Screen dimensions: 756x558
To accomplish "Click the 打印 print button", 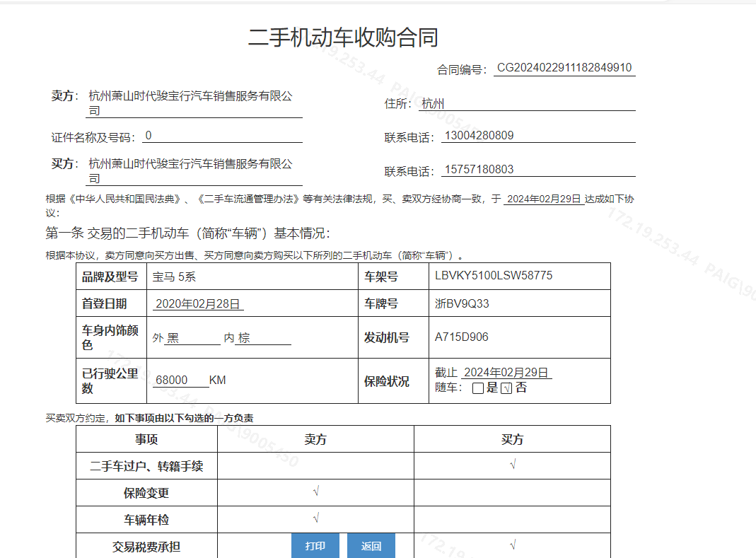I will 315,545.
